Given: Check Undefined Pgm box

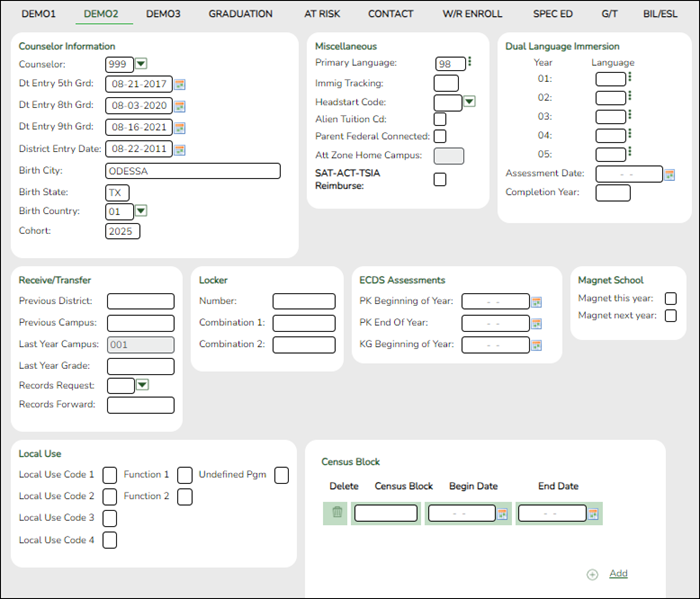Looking at the screenshot, I should 281,475.
